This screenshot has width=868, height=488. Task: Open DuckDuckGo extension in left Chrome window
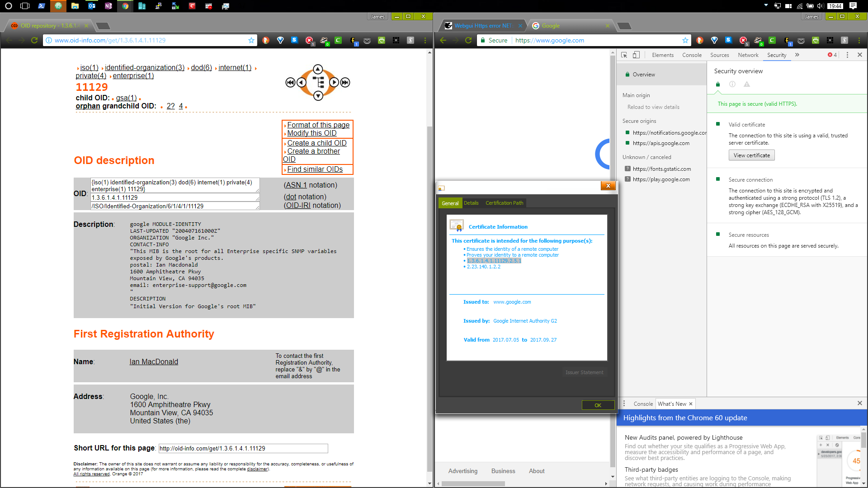click(x=266, y=40)
